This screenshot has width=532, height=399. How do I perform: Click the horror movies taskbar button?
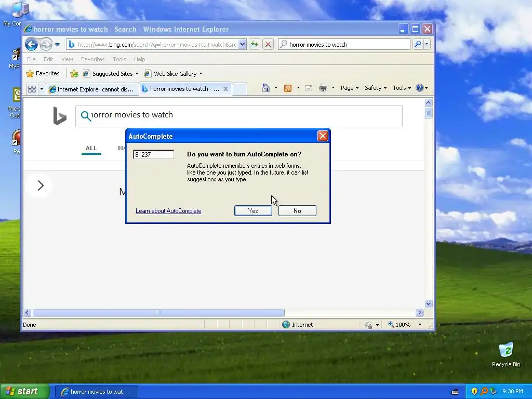coord(96,392)
